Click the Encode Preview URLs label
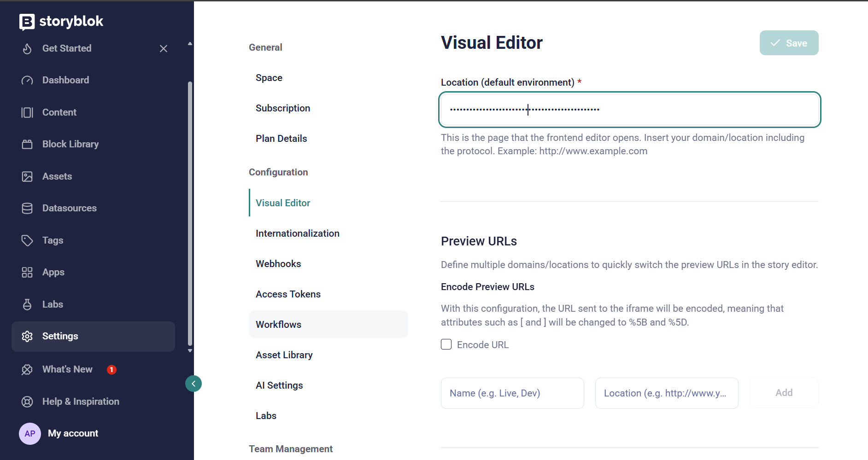Screen dimensions: 868x460 tap(487, 287)
